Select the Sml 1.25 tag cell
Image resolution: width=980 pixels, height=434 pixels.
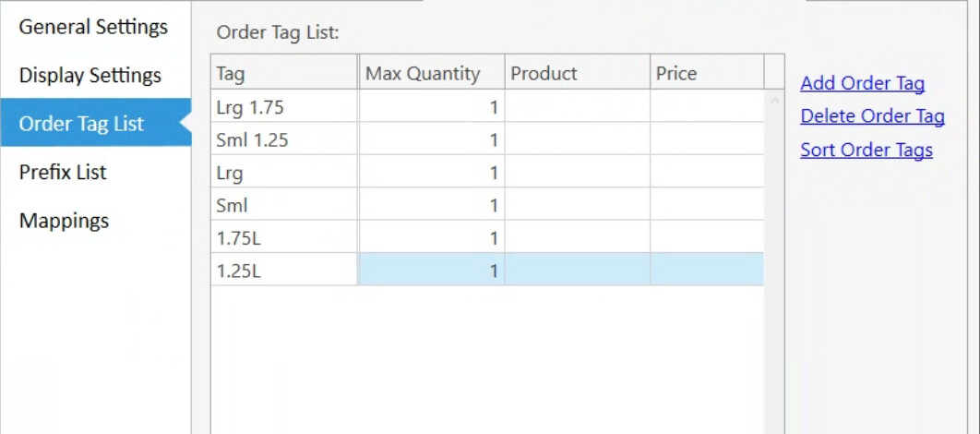pyautogui.click(x=283, y=140)
